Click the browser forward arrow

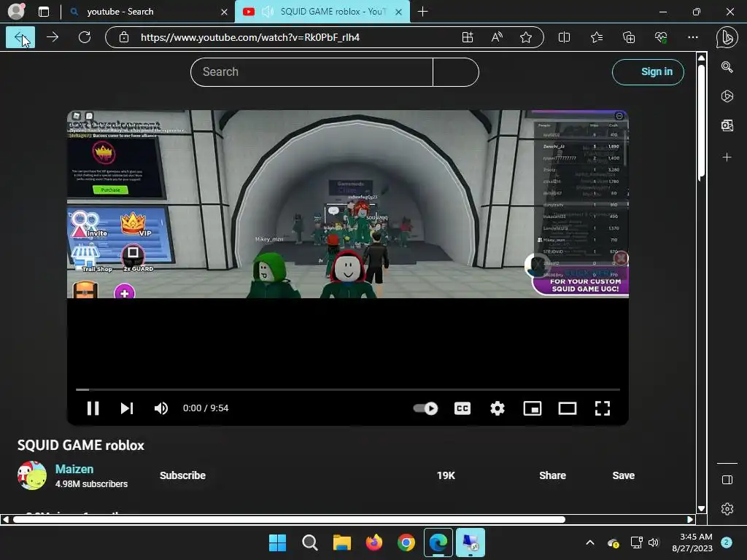(x=53, y=37)
